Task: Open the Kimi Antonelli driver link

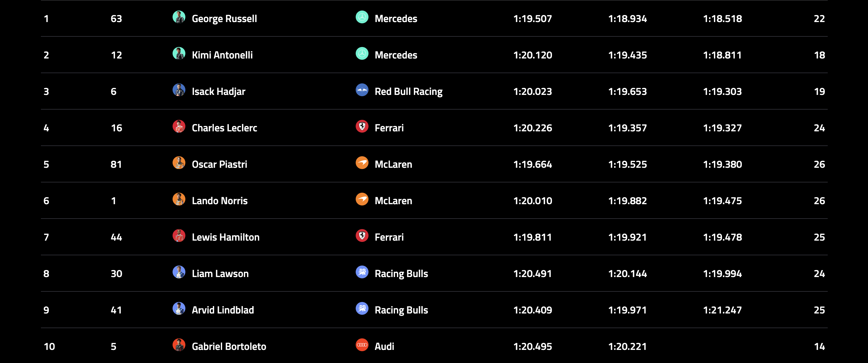Action: (222, 55)
